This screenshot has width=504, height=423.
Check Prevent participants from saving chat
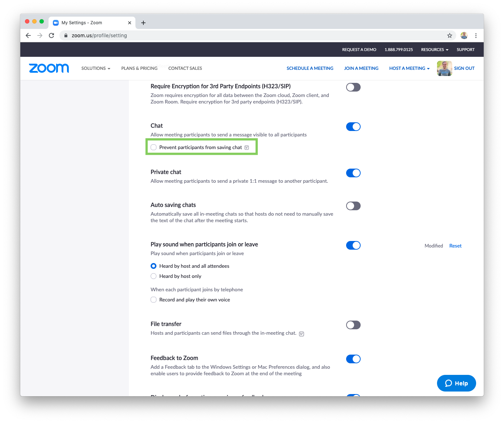click(154, 147)
